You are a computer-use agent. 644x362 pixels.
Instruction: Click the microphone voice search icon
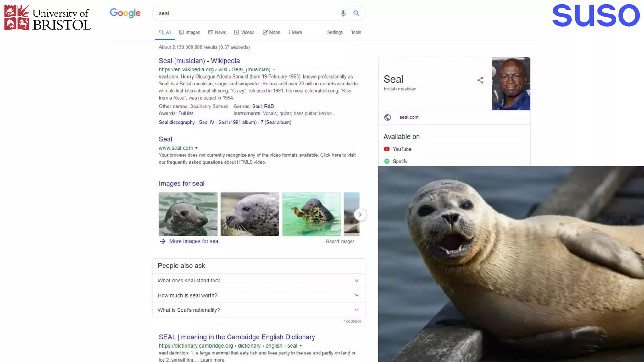[x=343, y=13]
